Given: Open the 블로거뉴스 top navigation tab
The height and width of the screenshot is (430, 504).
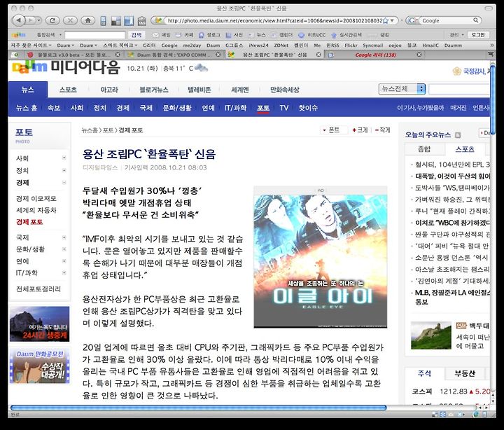Looking at the screenshot, I should 153,90.
